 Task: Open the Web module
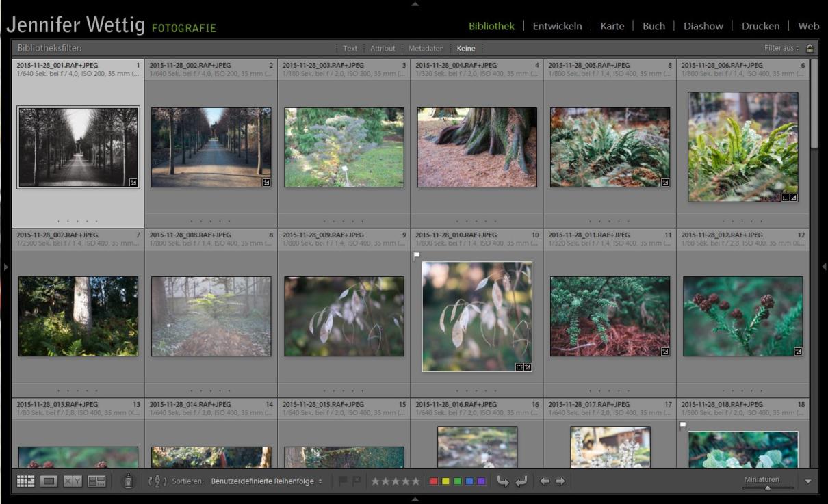click(x=808, y=26)
